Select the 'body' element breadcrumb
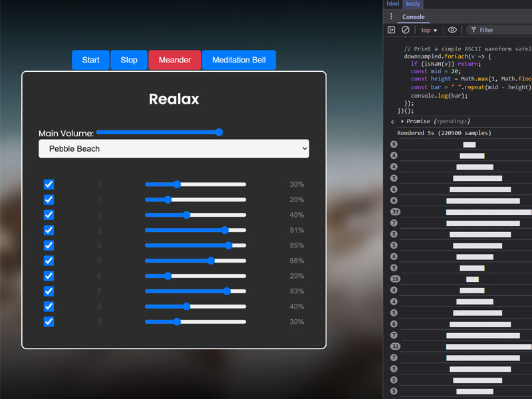The width and height of the screenshot is (532, 399). pyautogui.click(x=413, y=4)
